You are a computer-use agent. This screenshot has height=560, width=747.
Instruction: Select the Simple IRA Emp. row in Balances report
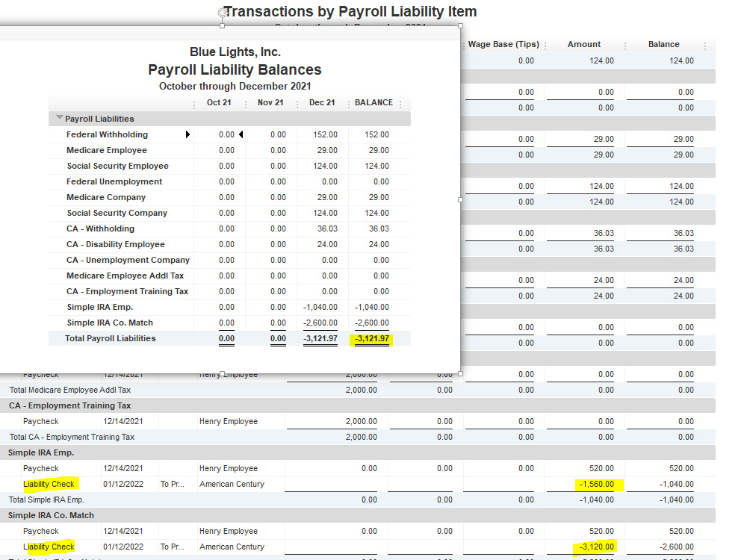click(100, 307)
